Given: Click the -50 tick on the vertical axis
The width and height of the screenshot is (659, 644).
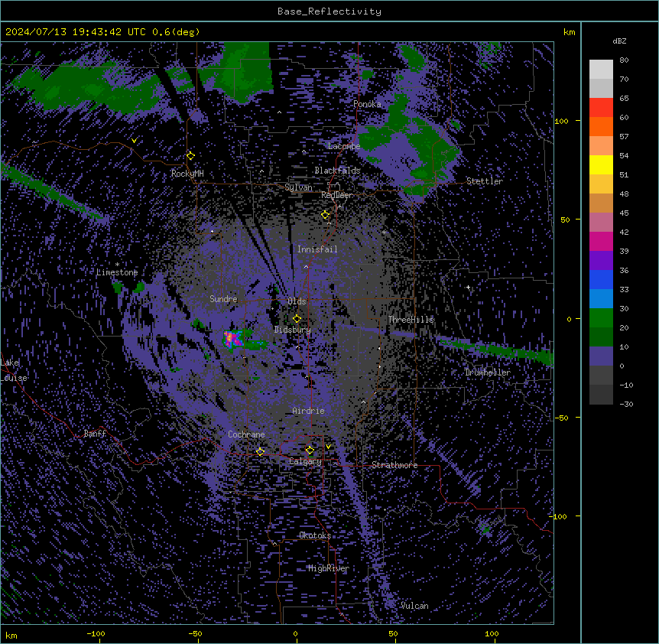Looking at the screenshot, I should click(561, 418).
